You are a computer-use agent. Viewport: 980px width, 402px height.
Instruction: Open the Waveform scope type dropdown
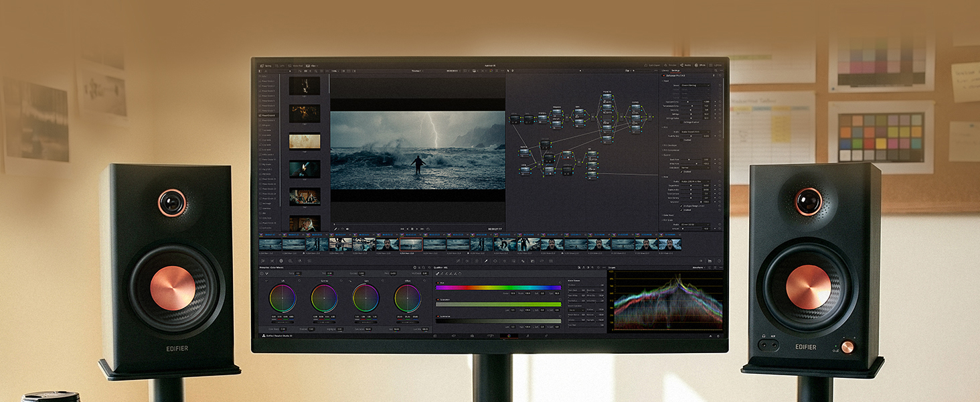pyautogui.click(x=699, y=268)
